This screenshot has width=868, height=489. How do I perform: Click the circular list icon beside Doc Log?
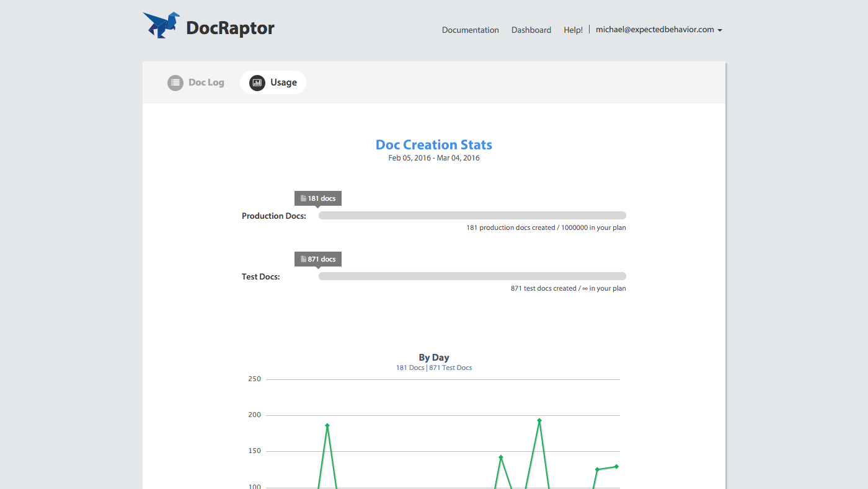point(175,82)
